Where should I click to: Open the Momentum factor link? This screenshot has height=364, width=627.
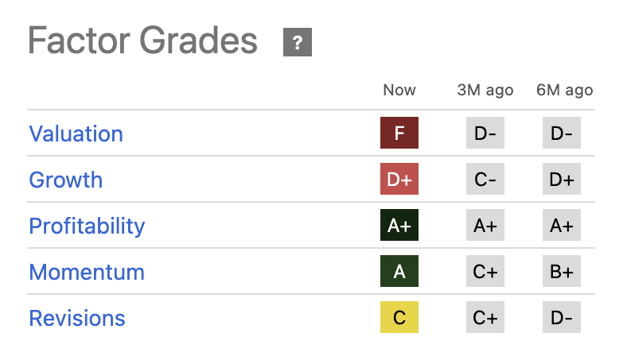[87, 272]
